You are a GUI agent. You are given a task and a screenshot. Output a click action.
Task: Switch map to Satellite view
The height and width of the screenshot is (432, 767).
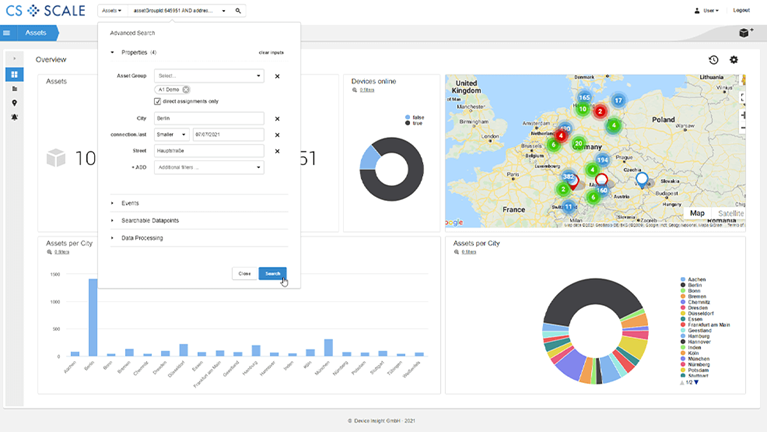click(x=730, y=213)
